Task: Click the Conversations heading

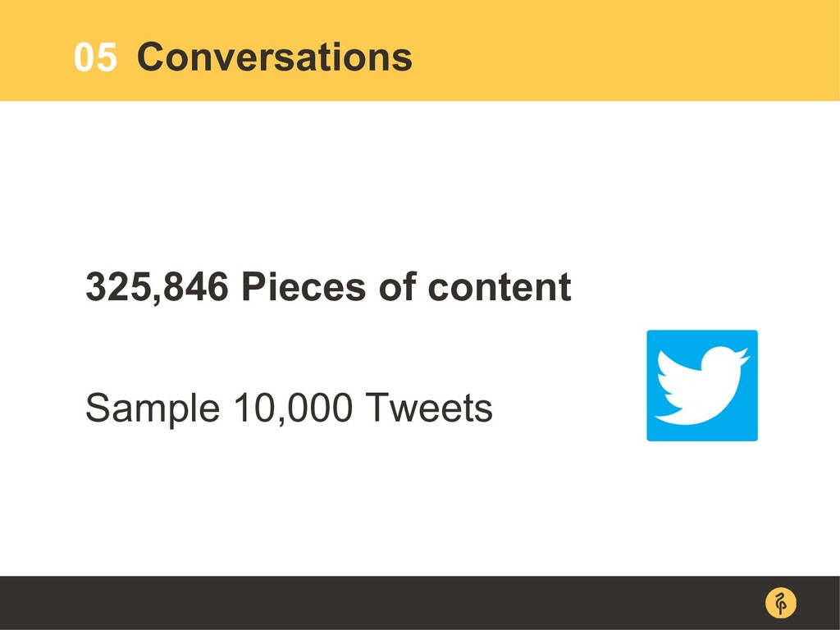Action: point(275,57)
